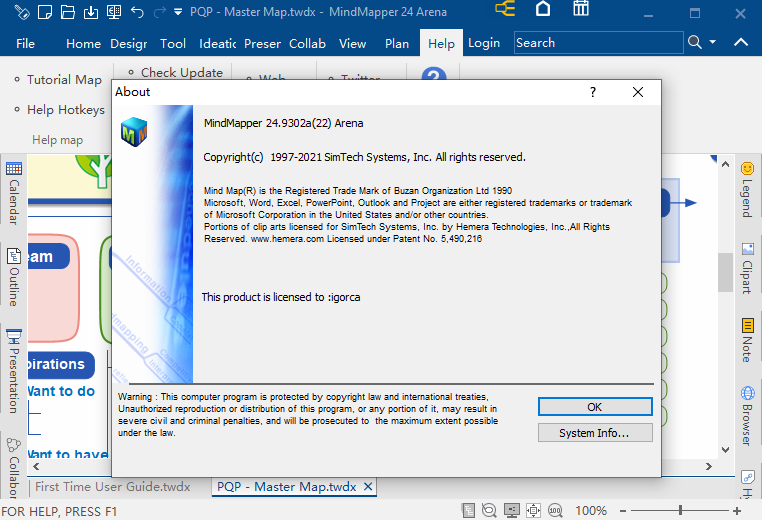Image resolution: width=762 pixels, height=520 pixels.
Task: Click the format painter icon in quick access toolbar
Action: click(x=21, y=12)
